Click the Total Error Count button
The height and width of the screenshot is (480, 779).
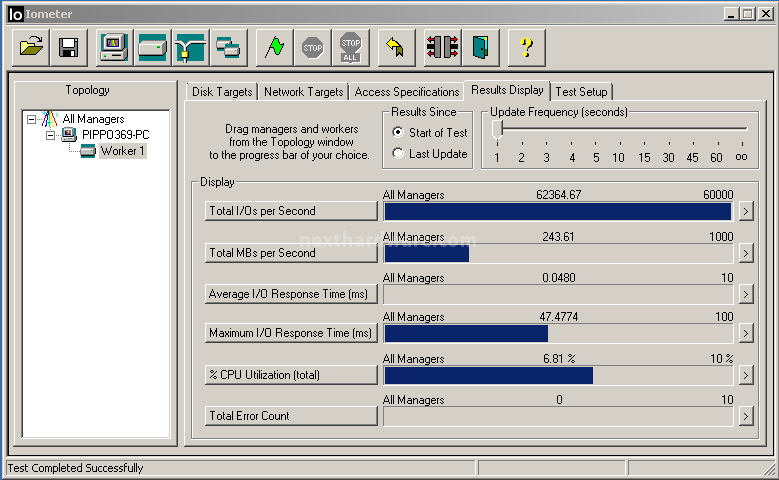(x=291, y=416)
